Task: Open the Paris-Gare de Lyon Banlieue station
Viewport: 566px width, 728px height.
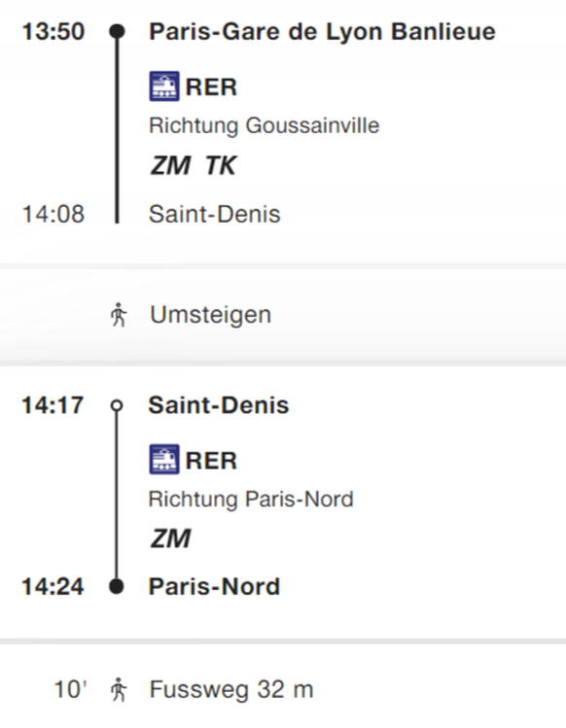Action: (322, 31)
